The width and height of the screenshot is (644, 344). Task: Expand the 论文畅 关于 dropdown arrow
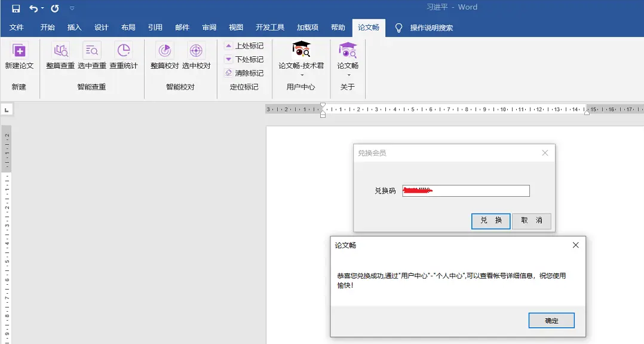click(x=349, y=75)
